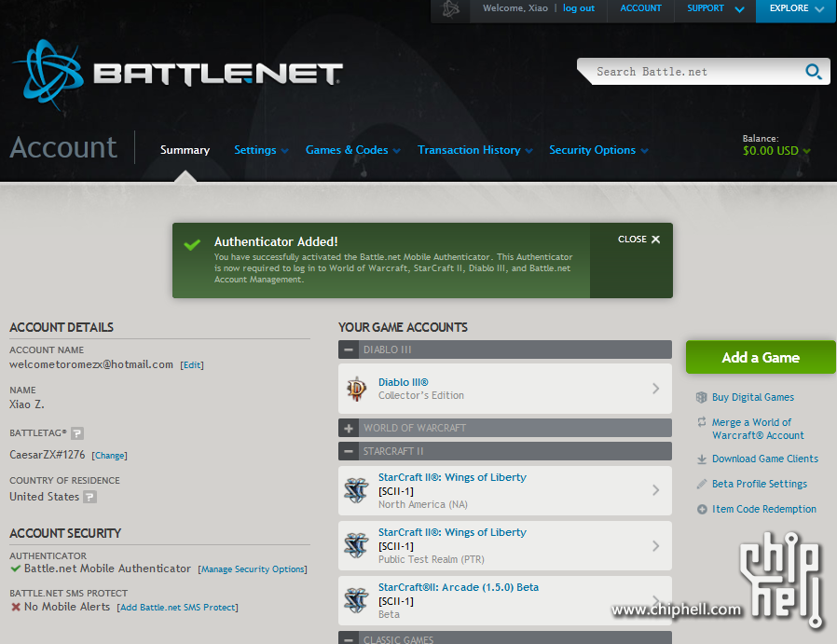Open Manage Security Options link
The image size is (837, 644).
(253, 569)
